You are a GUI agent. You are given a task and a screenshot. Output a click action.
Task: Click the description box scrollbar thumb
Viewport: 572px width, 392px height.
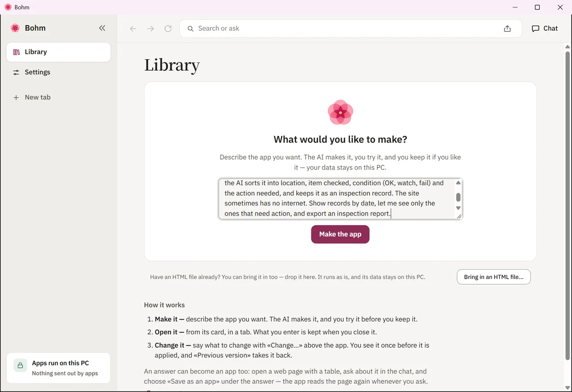tap(458, 197)
